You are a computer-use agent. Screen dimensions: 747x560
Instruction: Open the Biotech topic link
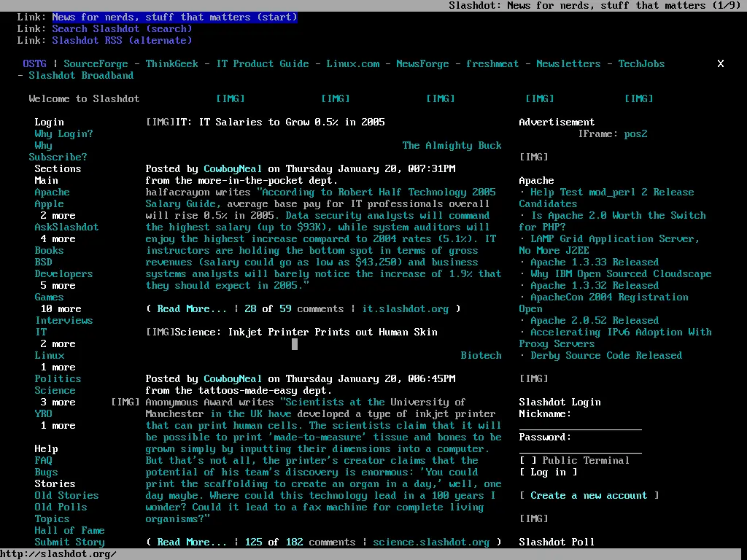coord(481,355)
